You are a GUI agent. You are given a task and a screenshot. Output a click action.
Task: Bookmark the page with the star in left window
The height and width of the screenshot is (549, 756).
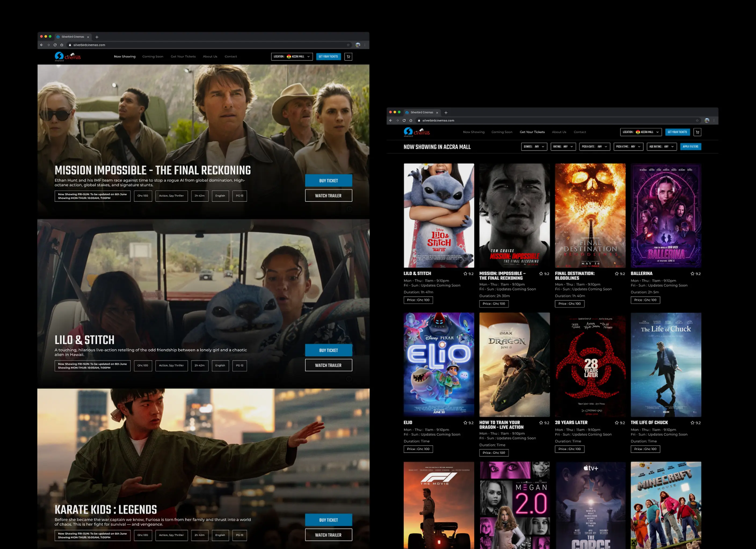point(348,45)
